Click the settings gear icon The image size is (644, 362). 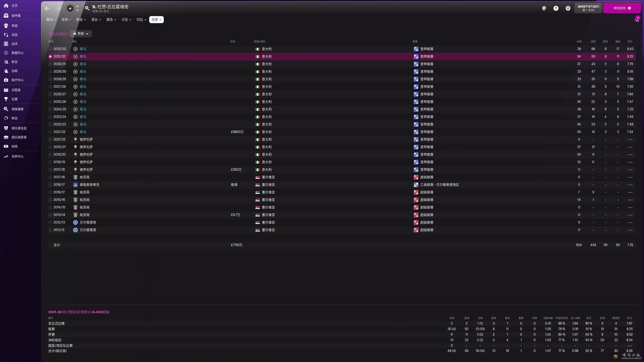(x=568, y=8)
